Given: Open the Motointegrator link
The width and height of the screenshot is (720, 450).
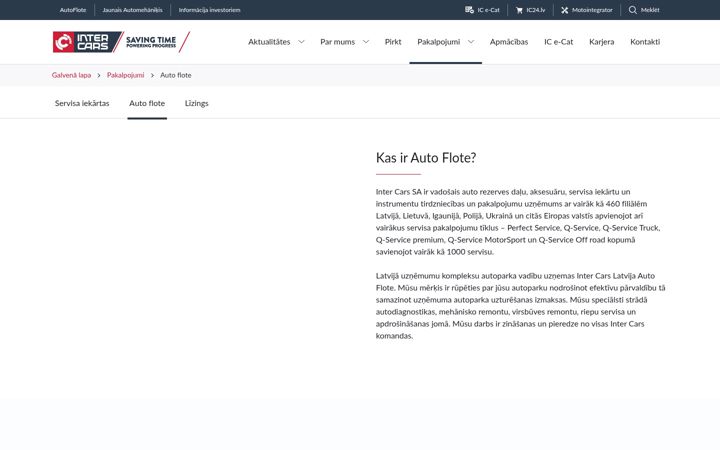Looking at the screenshot, I should pyautogui.click(x=592, y=10).
